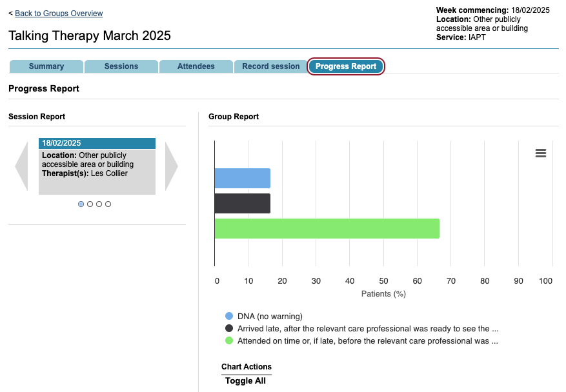Follow the Back to Groups Overview link
566x392 pixels.
tap(59, 14)
